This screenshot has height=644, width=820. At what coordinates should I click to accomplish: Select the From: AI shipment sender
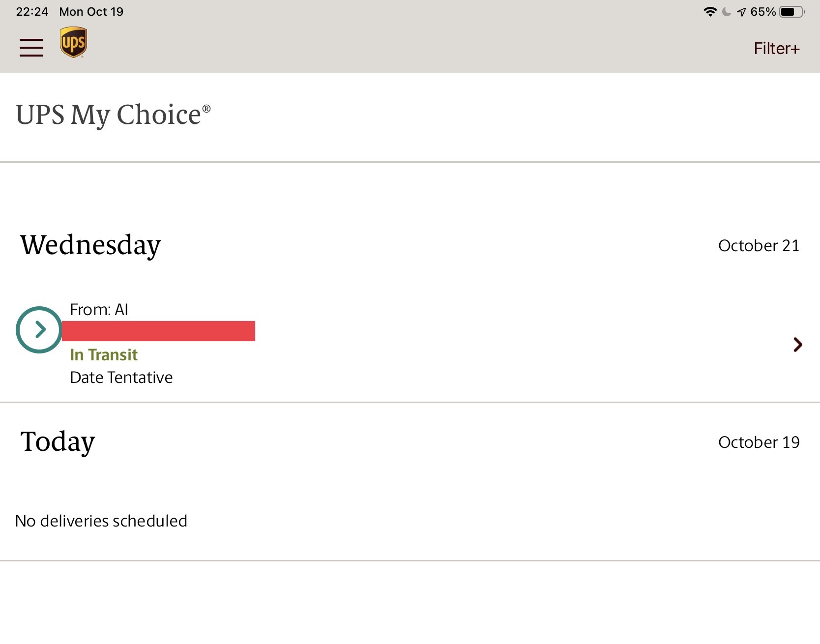[99, 310]
